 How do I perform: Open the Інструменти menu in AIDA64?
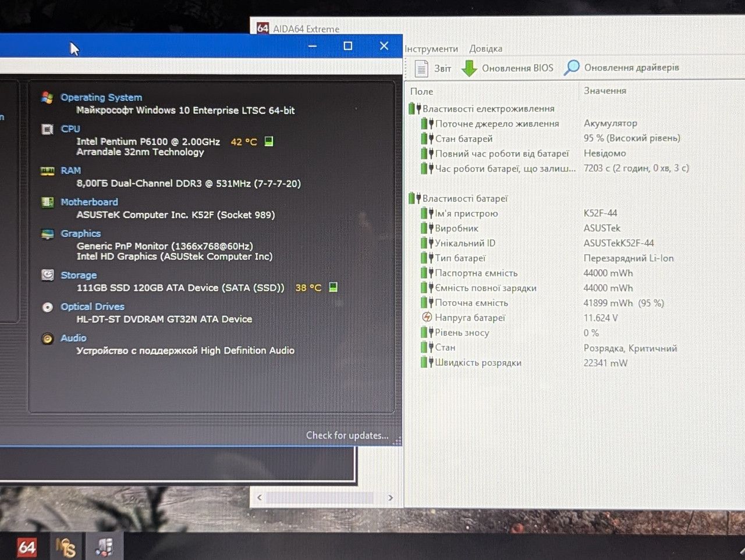click(x=431, y=49)
